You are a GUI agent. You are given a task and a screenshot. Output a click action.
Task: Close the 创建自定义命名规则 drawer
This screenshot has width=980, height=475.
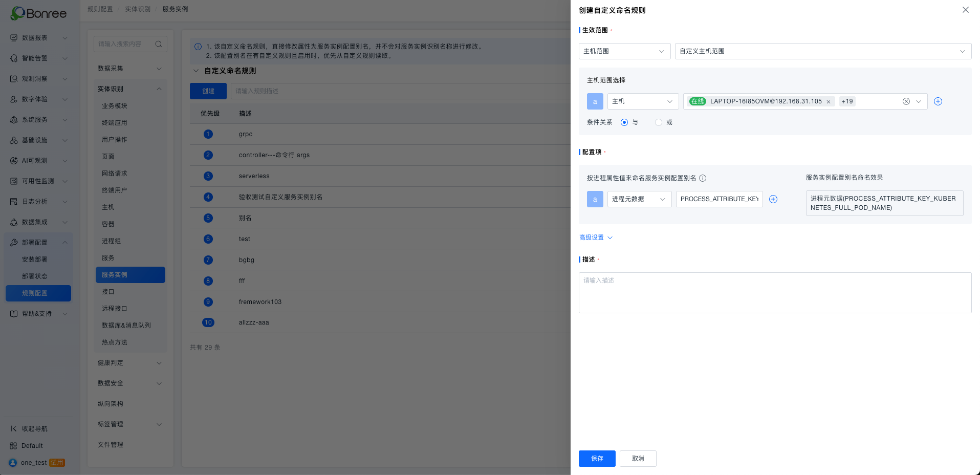(966, 10)
